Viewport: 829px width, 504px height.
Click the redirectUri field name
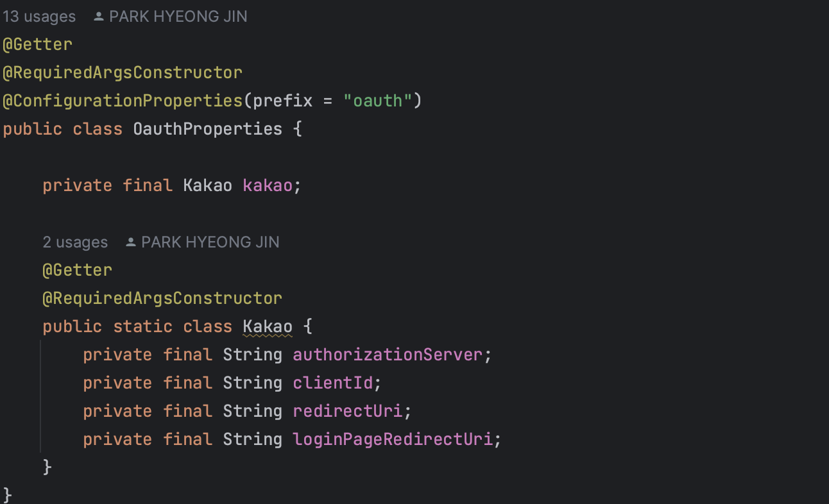point(347,411)
